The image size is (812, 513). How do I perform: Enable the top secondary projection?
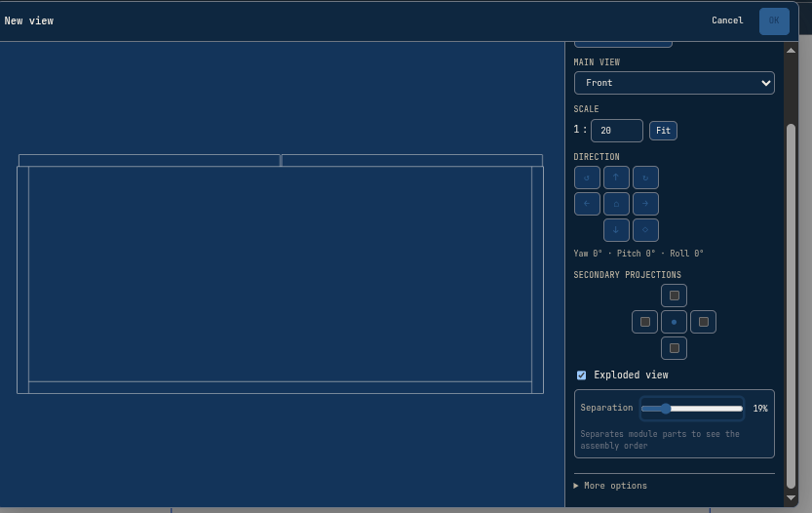[674, 296]
